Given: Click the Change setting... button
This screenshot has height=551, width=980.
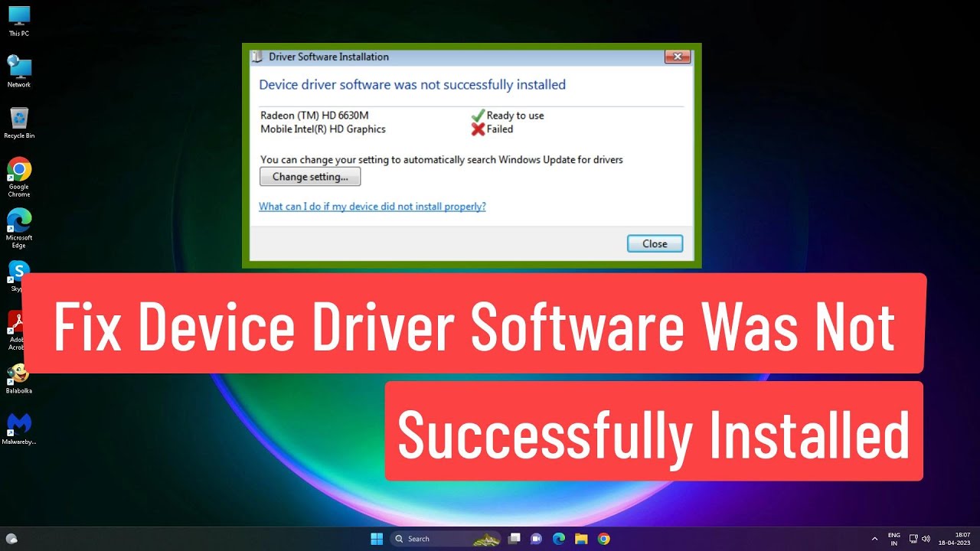Looking at the screenshot, I should 310,177.
